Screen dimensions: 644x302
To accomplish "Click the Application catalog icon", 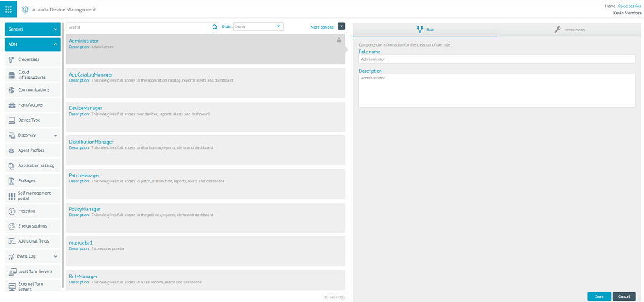I will [x=11, y=165].
